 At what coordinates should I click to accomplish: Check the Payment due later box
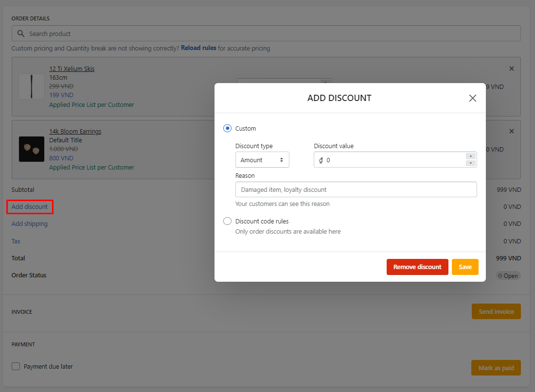point(16,366)
